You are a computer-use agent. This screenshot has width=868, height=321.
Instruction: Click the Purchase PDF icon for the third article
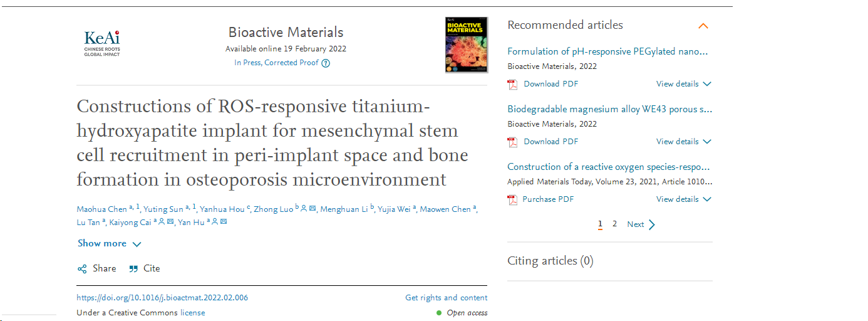(x=513, y=199)
